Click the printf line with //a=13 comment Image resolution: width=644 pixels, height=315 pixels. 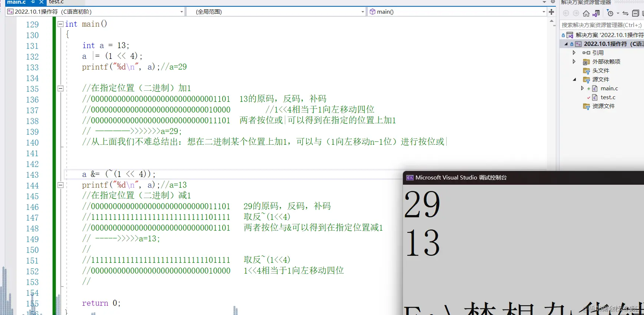pos(134,185)
